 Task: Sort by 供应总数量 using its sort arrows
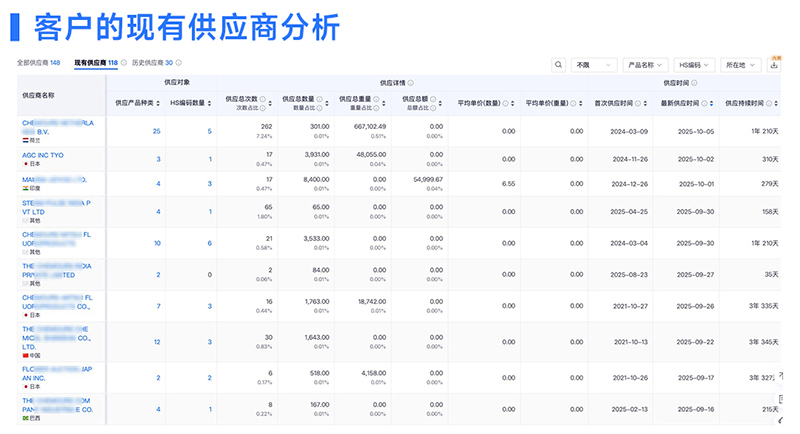pyautogui.click(x=327, y=103)
